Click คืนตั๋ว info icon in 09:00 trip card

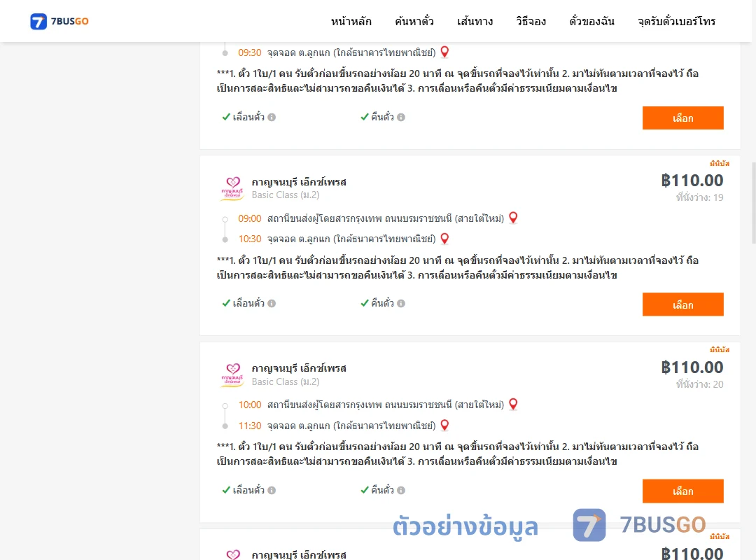pyautogui.click(x=401, y=303)
